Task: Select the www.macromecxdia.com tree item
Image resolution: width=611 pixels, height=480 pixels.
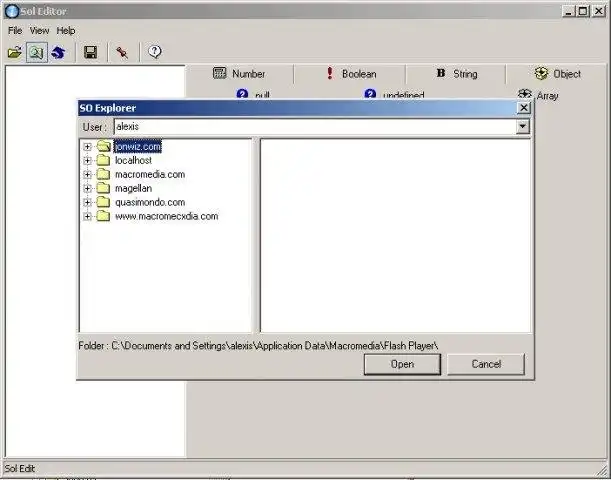Action: 166,217
